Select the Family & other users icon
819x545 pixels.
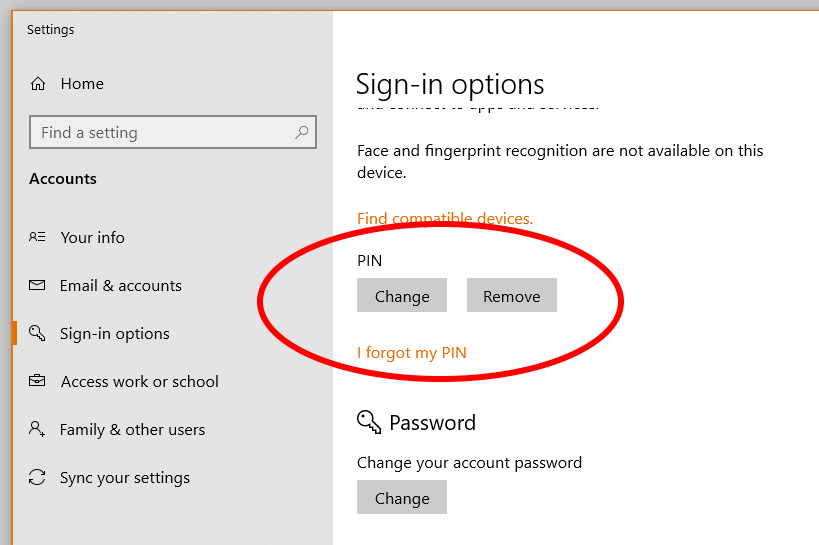click(x=38, y=429)
